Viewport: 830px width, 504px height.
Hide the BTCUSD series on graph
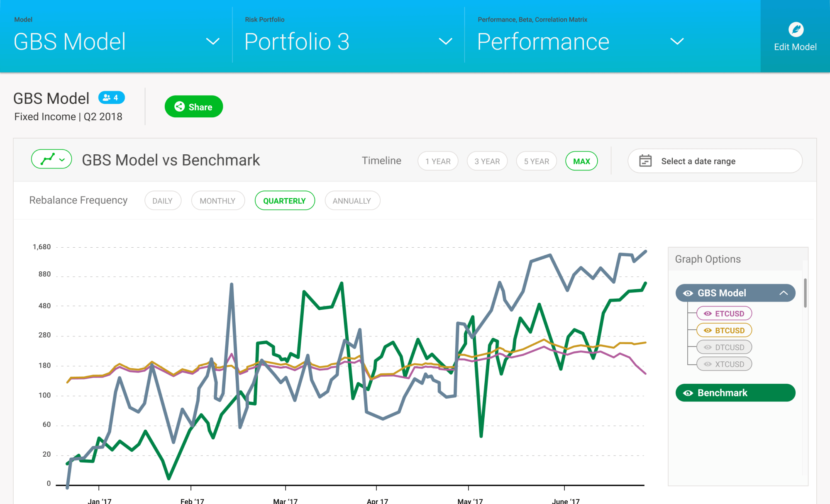coord(724,331)
